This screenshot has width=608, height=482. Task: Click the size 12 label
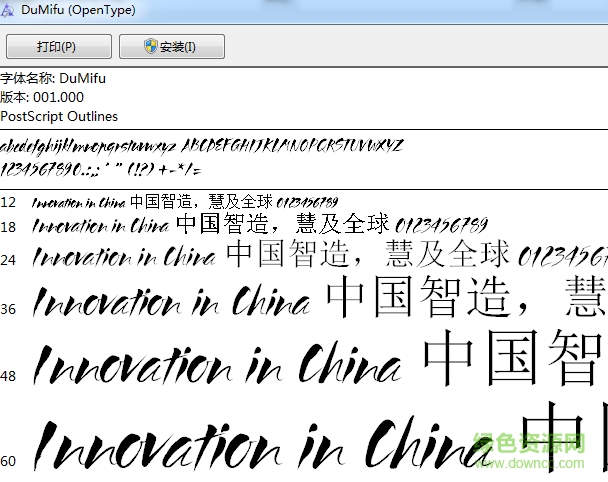point(8,202)
